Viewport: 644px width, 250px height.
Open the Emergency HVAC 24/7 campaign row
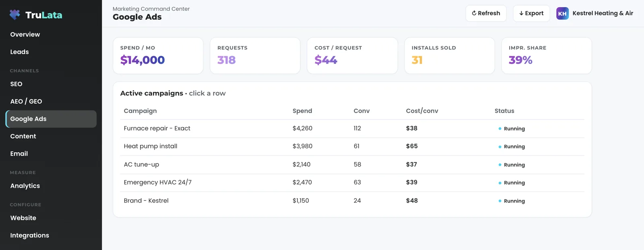coord(352,182)
